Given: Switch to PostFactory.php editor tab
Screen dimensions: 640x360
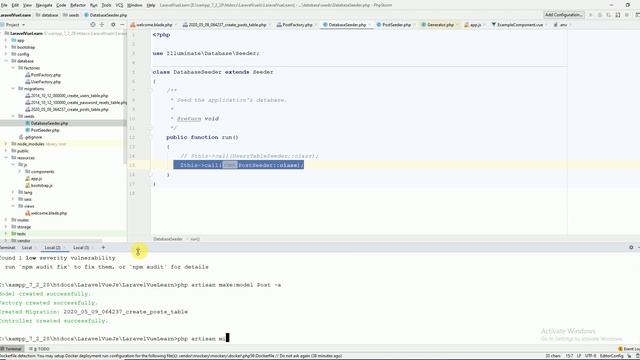Looking at the screenshot, I should 295,25.
